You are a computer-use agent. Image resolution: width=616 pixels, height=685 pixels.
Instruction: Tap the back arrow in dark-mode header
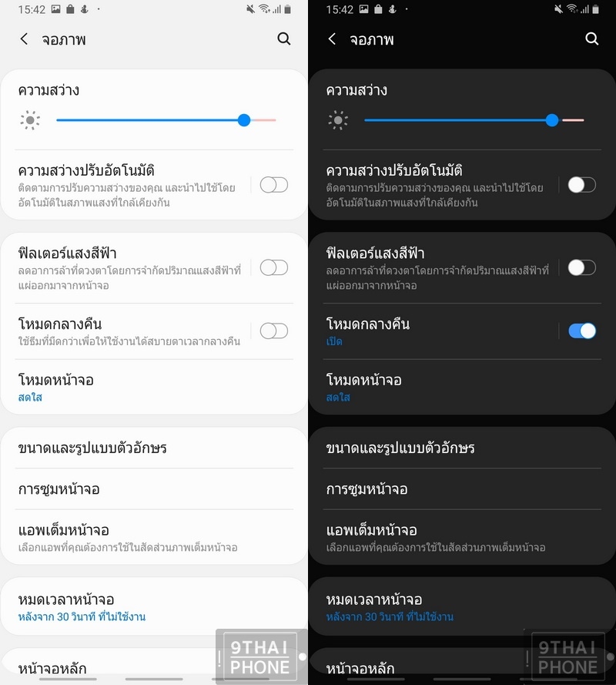point(332,39)
